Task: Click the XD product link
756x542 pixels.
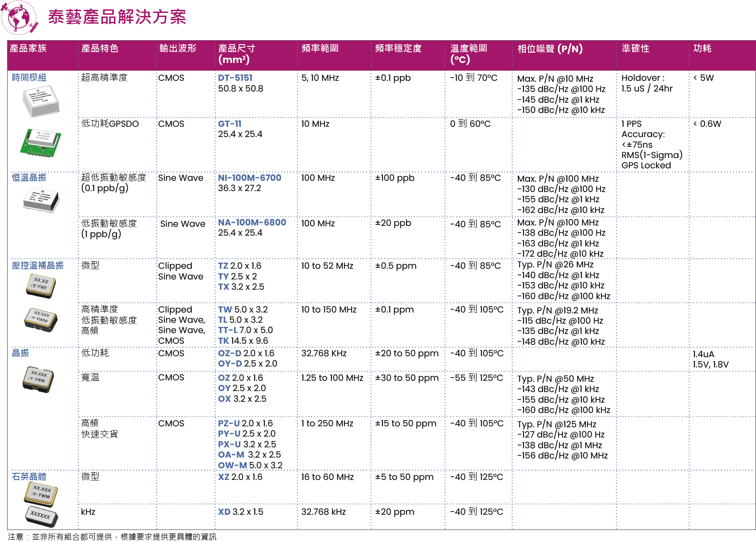Action: pos(224,512)
